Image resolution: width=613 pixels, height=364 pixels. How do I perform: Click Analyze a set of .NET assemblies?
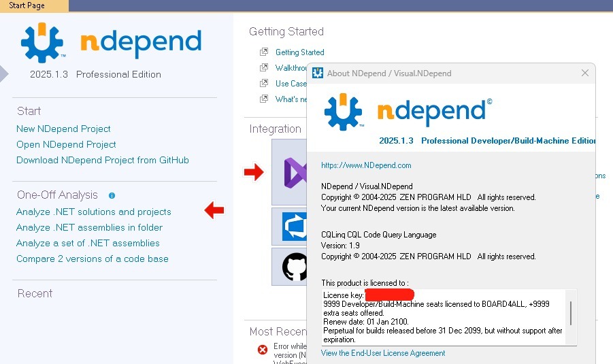pyautogui.click(x=88, y=243)
